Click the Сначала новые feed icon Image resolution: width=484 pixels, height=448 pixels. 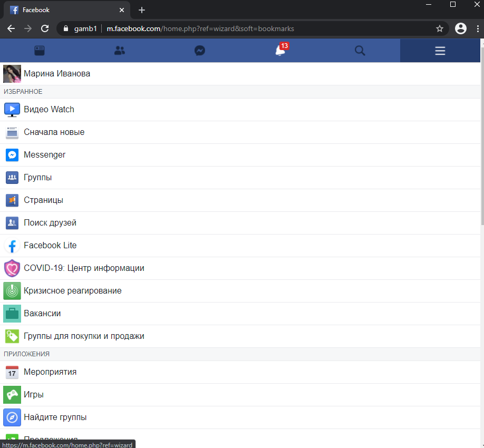point(12,133)
